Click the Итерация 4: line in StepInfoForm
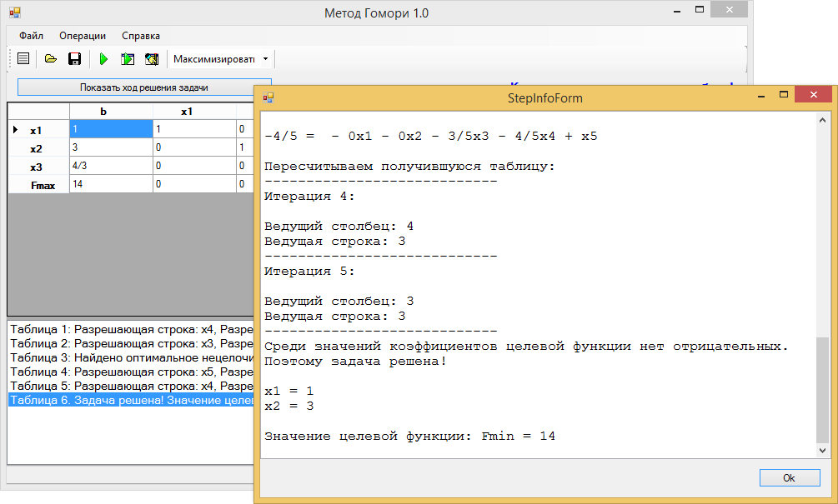 [309, 197]
